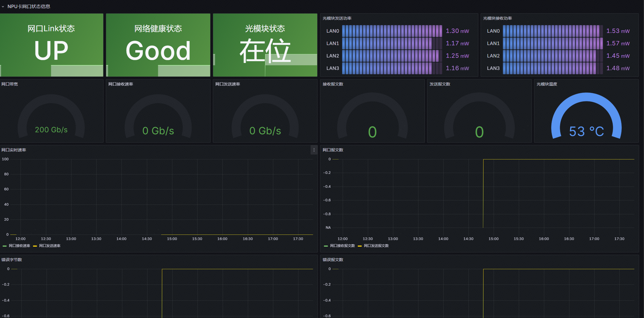Open the 网口报文数 panel title
Image resolution: width=644 pixels, height=318 pixels.
point(333,150)
